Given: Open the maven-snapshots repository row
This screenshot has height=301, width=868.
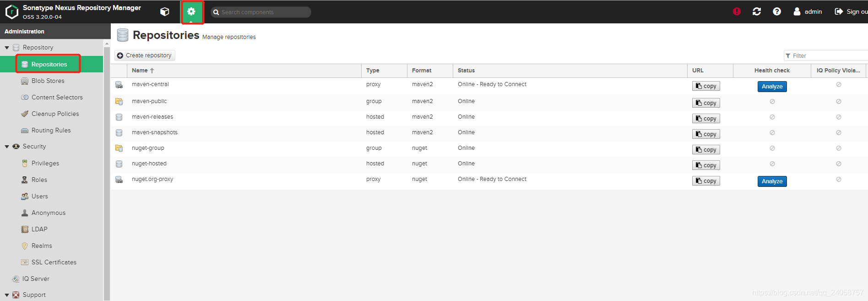Looking at the screenshot, I should [489, 134].
